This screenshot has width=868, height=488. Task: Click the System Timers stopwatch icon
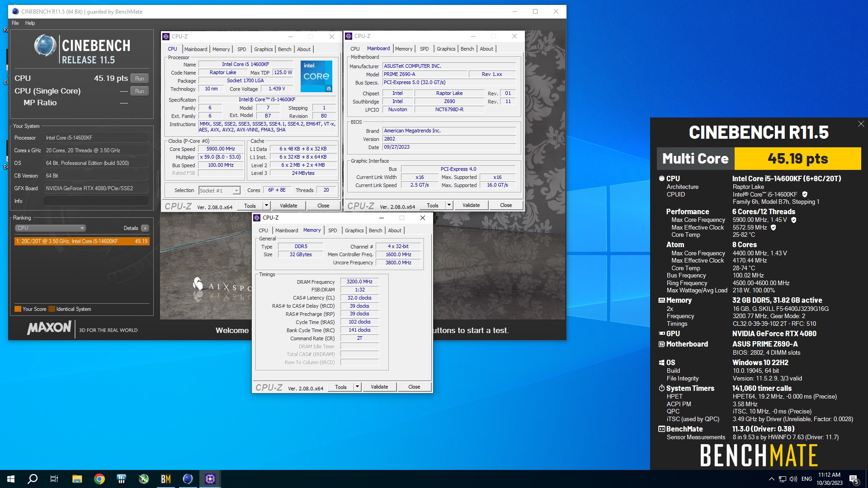pyautogui.click(x=661, y=388)
